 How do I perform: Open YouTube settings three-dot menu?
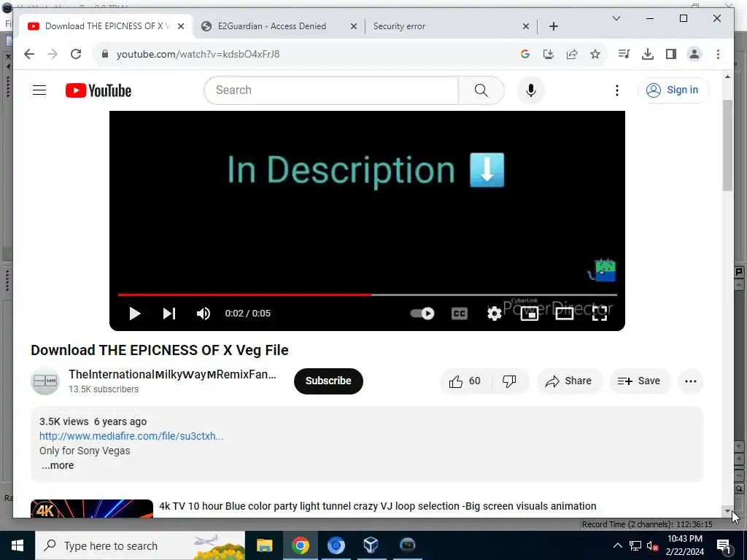coord(617,90)
